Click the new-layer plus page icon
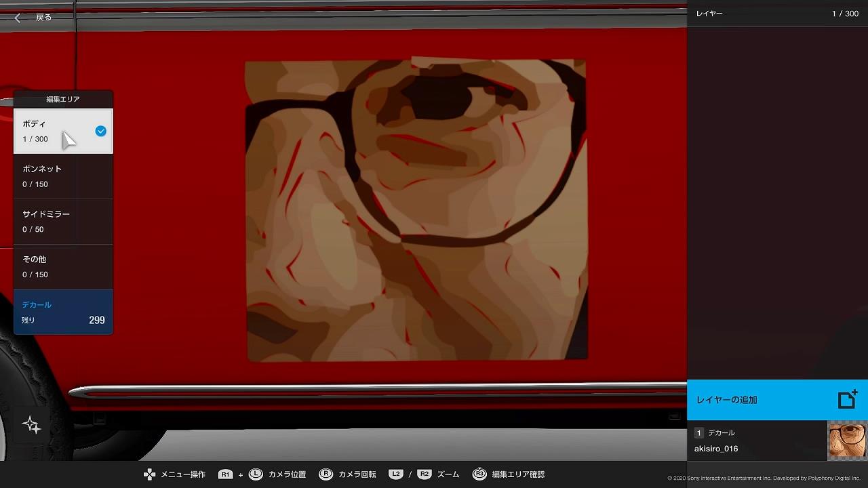This screenshot has height=488, width=868. pos(848,399)
